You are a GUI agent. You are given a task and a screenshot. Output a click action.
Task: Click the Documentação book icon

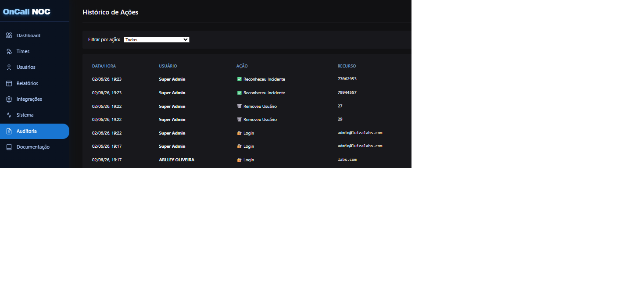[9, 147]
